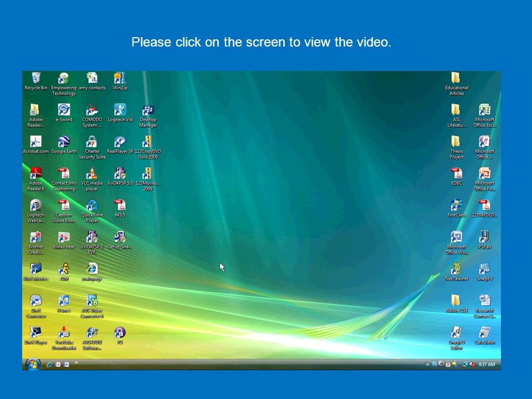The image size is (532, 399).
Task: Expand the Quick Launch overflow chevron
Action: click(76, 362)
